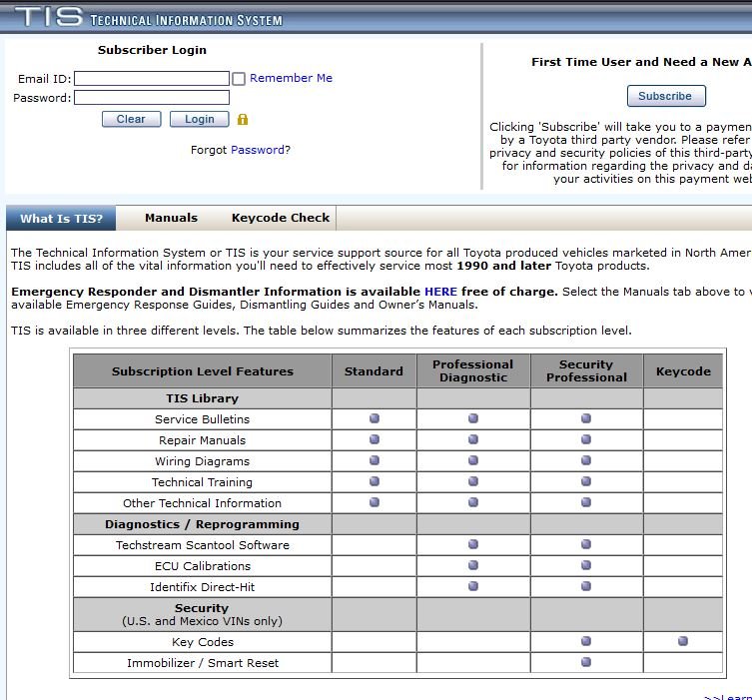Open the Keycode Check tab
Image resolution: width=752 pixels, height=700 pixels.
tap(281, 218)
